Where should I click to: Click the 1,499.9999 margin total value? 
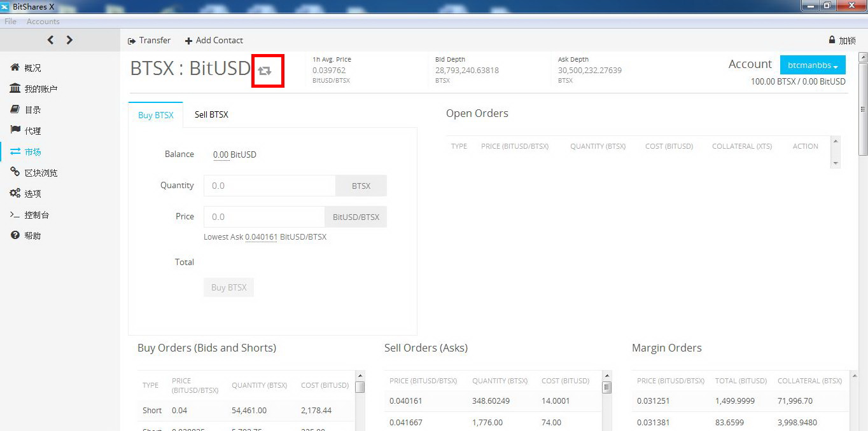(x=734, y=401)
